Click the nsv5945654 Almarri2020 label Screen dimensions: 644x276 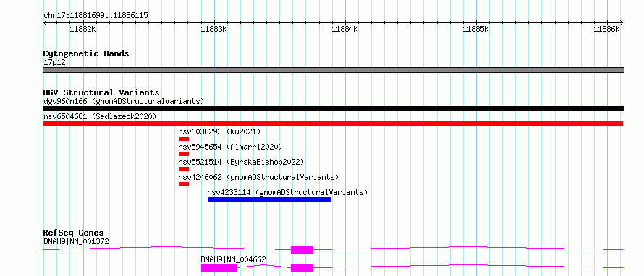230,147
